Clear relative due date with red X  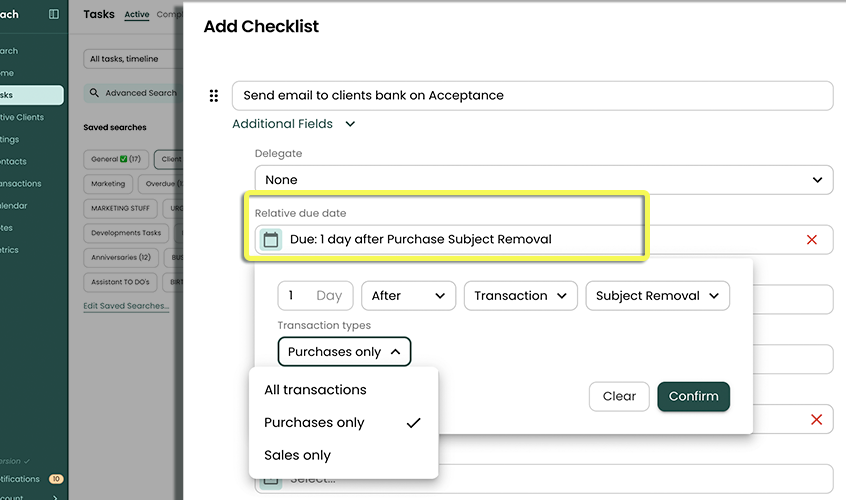[811, 240]
